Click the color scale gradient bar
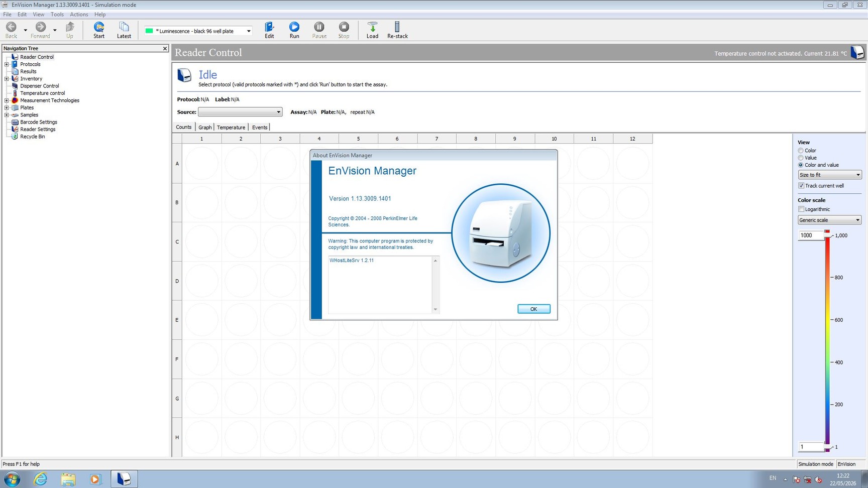The image size is (868, 488). (x=827, y=340)
